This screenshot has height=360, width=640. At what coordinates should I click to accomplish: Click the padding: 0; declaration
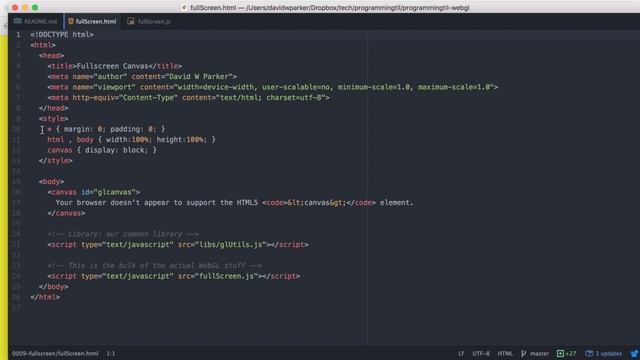133,129
